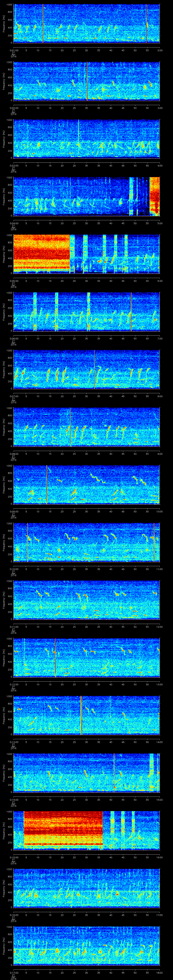Open the spectrogram starting at 0:05:00
Image resolution: width=173 pixels, height=980 pixels.
[x=86, y=254]
